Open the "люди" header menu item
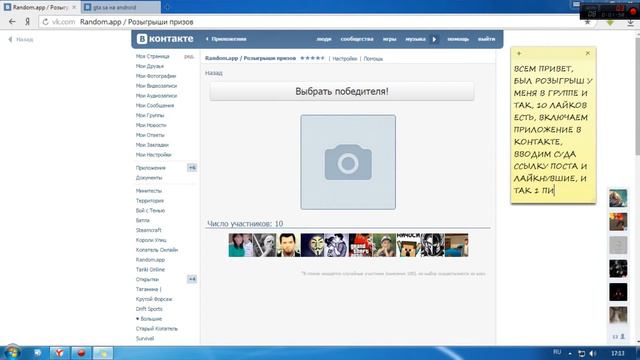 pos(324,39)
